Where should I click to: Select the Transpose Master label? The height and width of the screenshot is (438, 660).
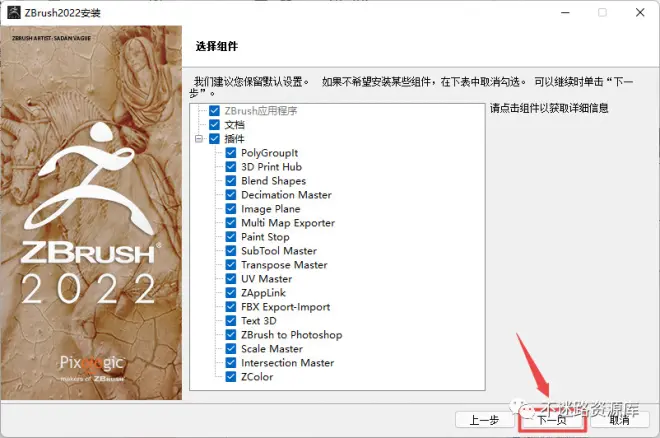point(284,265)
